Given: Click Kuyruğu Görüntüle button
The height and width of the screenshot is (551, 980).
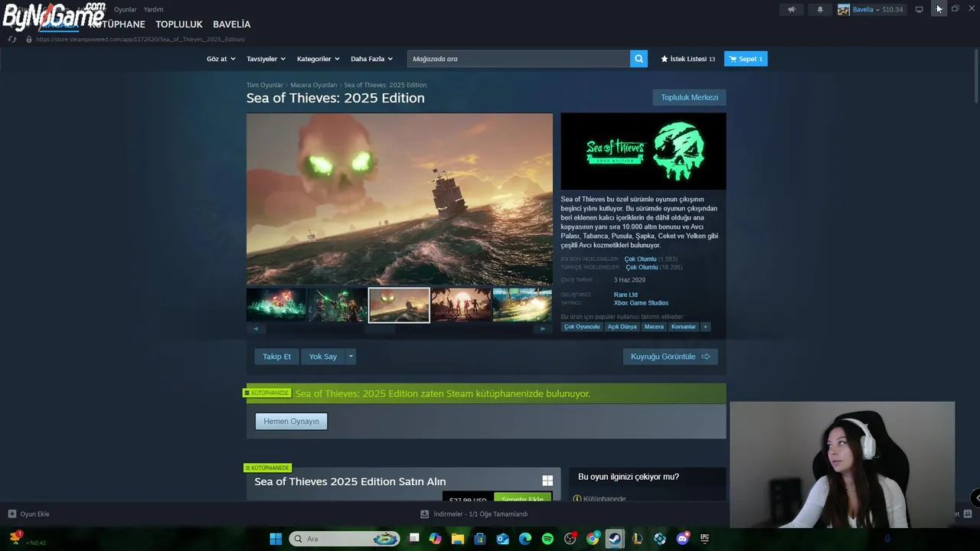Looking at the screenshot, I should [670, 357].
